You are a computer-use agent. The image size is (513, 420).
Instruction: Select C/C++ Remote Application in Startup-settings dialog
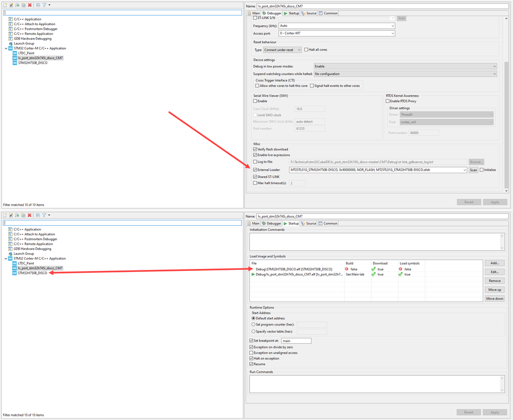[33, 244]
